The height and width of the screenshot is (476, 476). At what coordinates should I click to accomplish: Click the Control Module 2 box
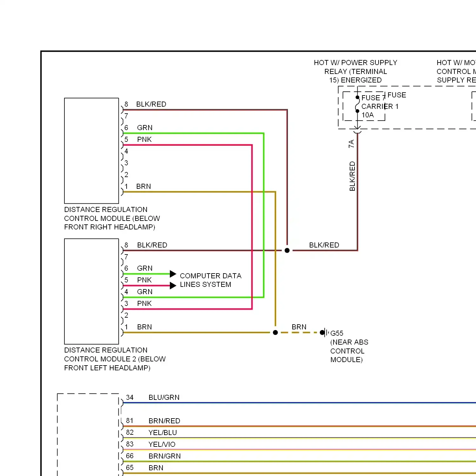pyautogui.click(x=91, y=291)
